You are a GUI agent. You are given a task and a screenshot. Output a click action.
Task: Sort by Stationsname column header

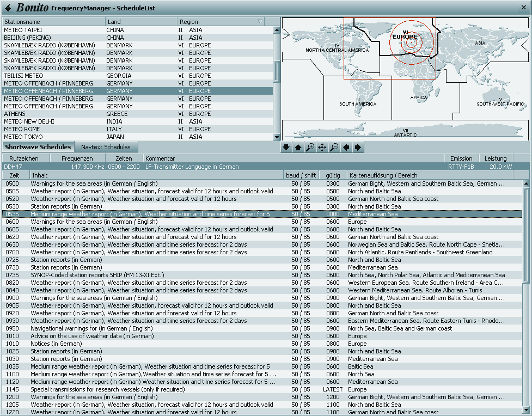click(x=53, y=22)
